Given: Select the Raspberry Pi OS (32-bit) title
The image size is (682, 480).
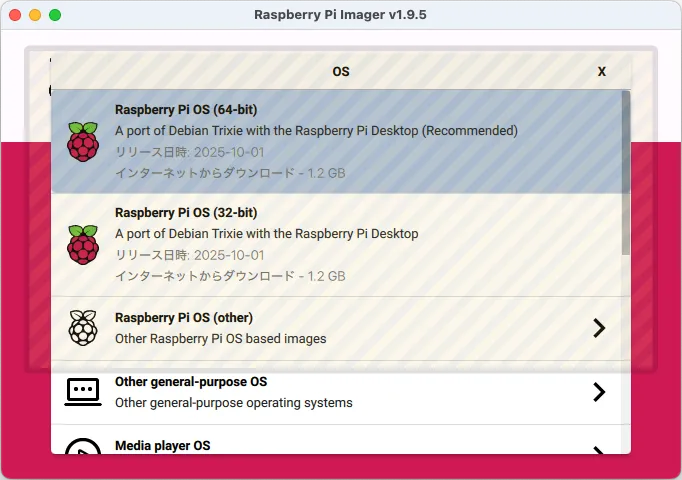Looking at the screenshot, I should 186,213.
